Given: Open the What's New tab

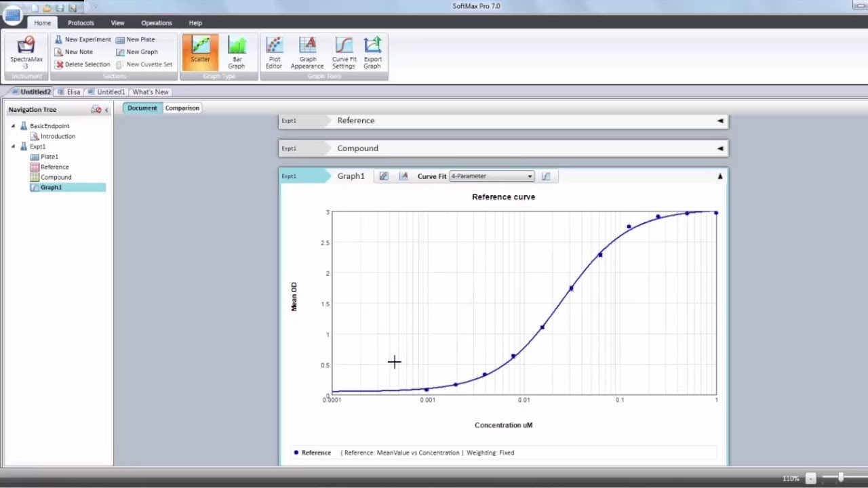Looking at the screenshot, I should 151,91.
